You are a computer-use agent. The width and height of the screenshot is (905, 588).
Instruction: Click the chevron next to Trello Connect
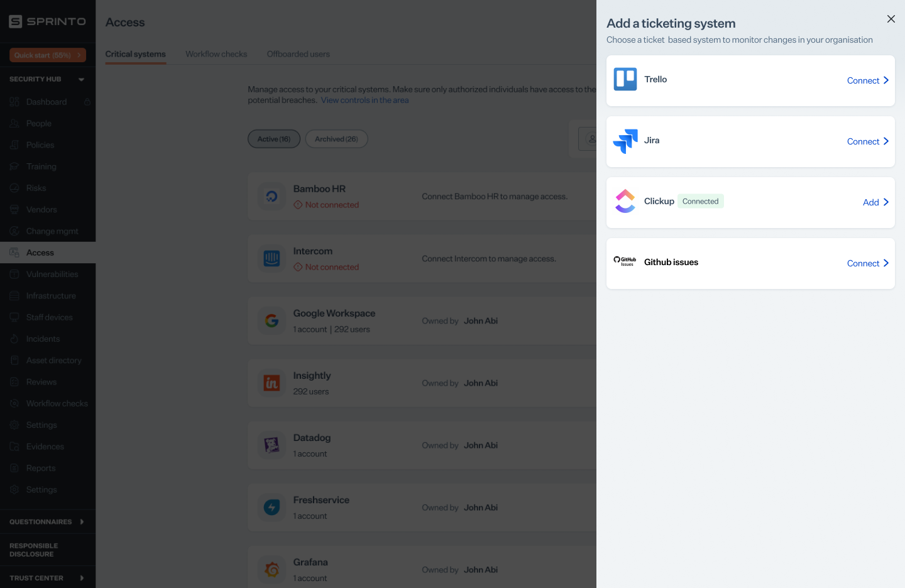(886, 80)
